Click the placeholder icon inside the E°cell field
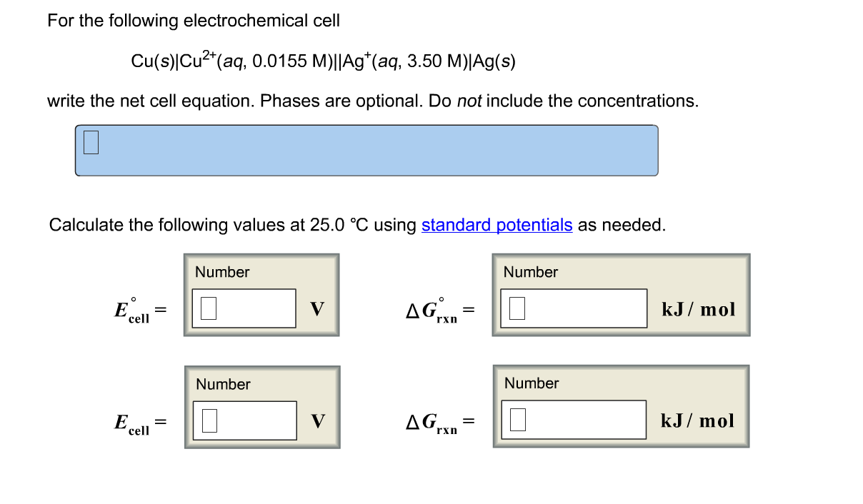863x504 pixels. [x=209, y=308]
